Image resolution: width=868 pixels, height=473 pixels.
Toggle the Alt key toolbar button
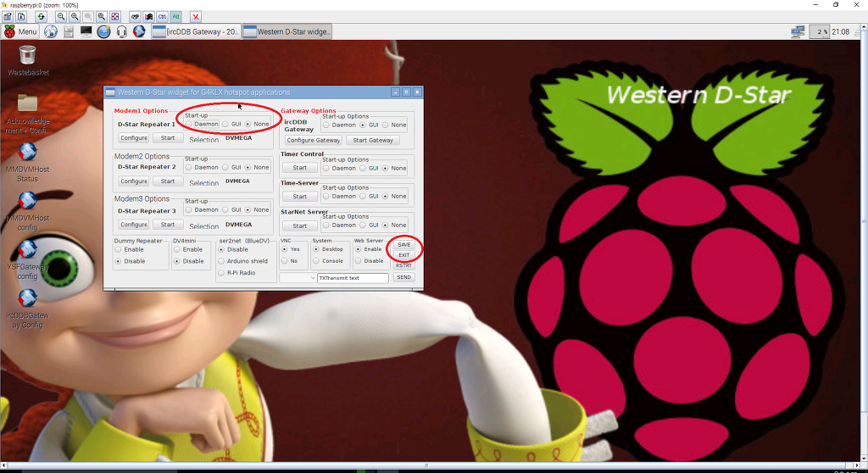[x=175, y=17]
